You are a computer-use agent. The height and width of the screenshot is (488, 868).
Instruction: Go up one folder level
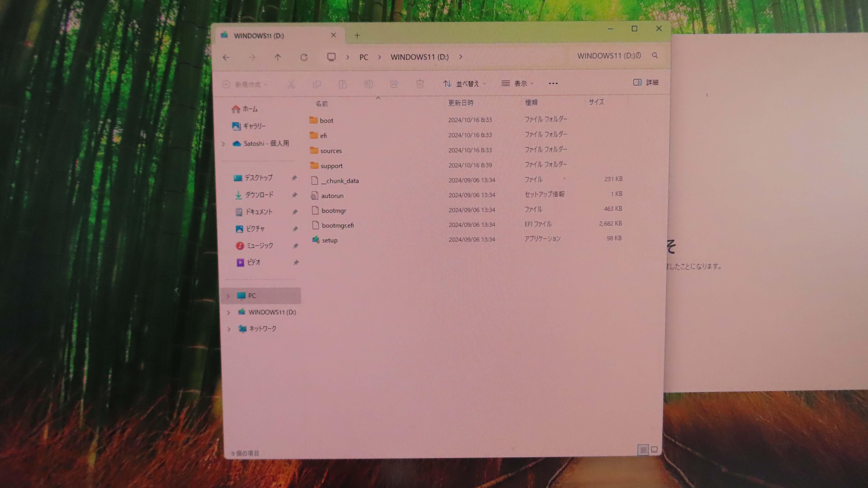(x=278, y=58)
